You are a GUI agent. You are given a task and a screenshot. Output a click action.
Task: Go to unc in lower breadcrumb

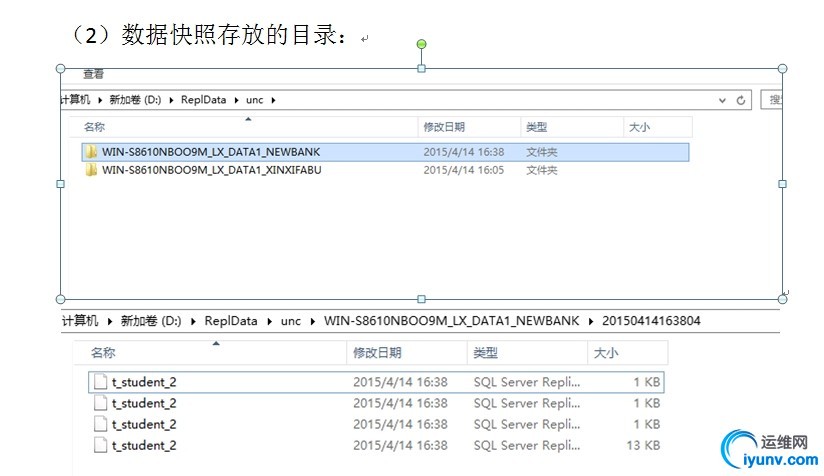click(x=291, y=322)
